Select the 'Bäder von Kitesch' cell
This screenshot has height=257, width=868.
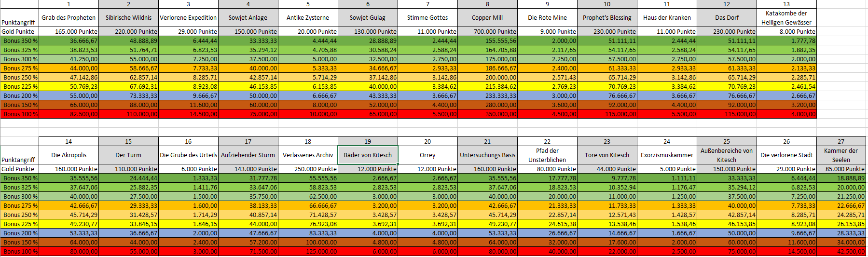pyautogui.click(x=368, y=155)
